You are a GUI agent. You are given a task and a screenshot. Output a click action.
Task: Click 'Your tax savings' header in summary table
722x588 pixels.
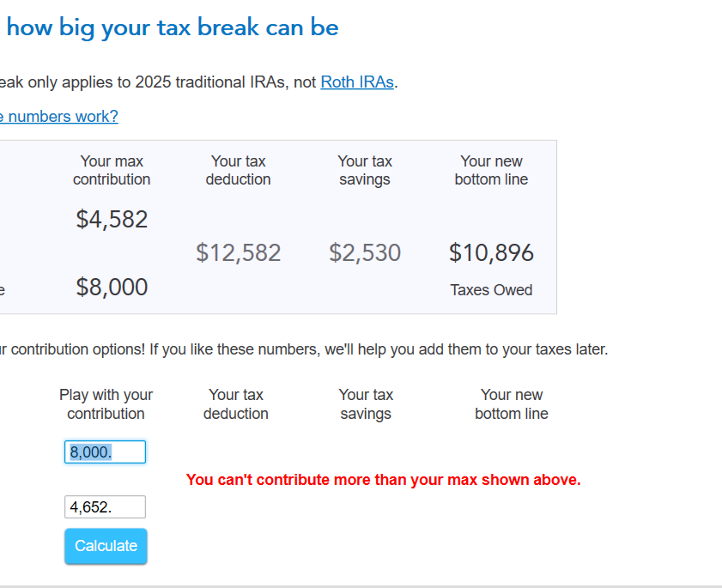point(365,171)
